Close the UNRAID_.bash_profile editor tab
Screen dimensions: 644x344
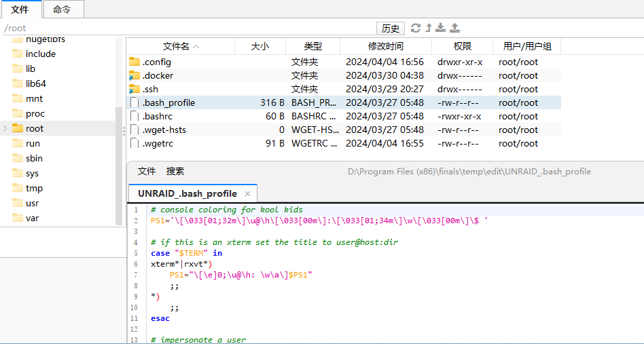(x=248, y=193)
